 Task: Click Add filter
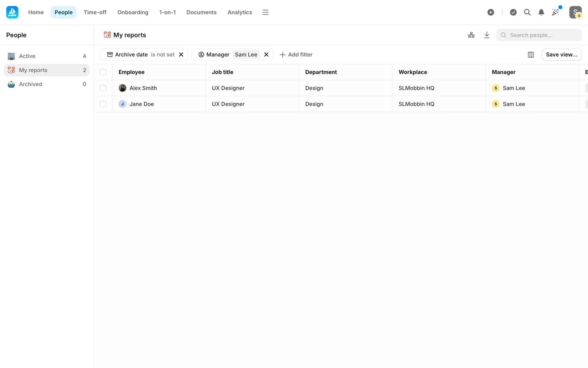click(x=296, y=55)
